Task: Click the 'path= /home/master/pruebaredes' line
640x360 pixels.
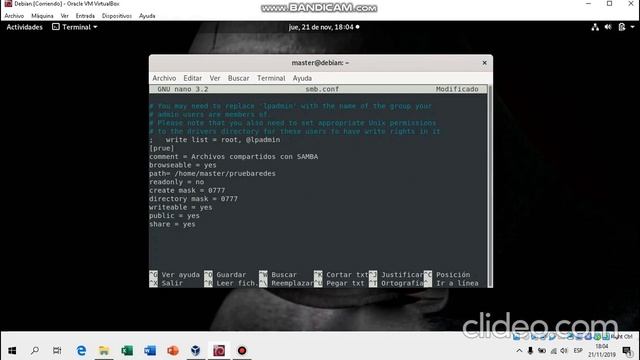Action: (212, 173)
